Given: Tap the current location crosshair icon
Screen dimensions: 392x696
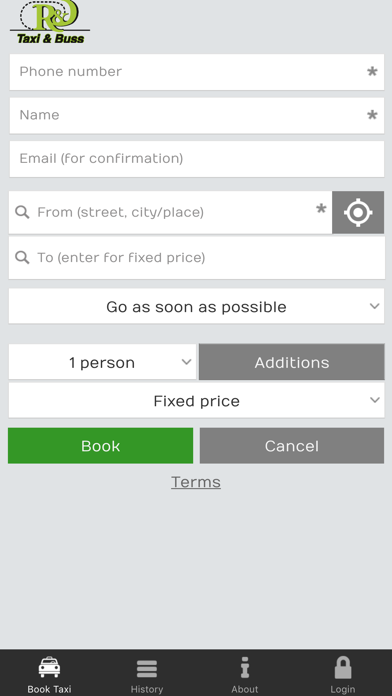Looking at the screenshot, I should pos(358,212).
